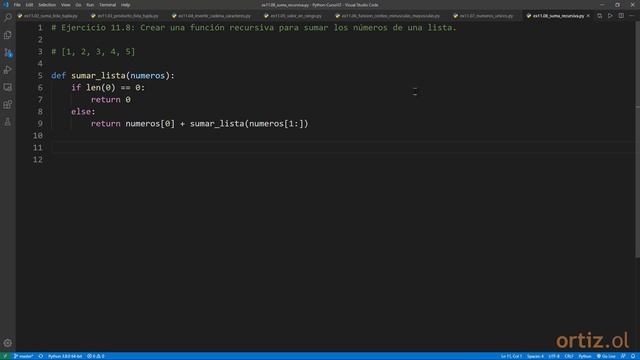Screen dimensions: 640x360
Task: Open the notifications bell
Action: point(633,356)
